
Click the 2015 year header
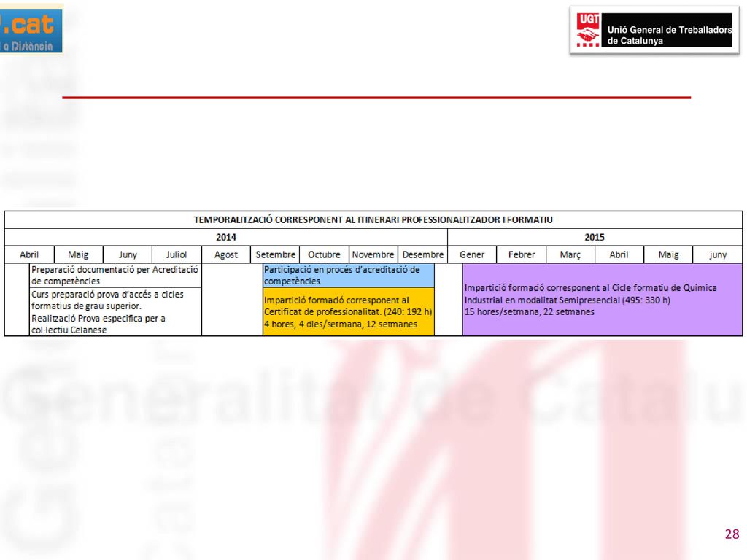point(595,237)
